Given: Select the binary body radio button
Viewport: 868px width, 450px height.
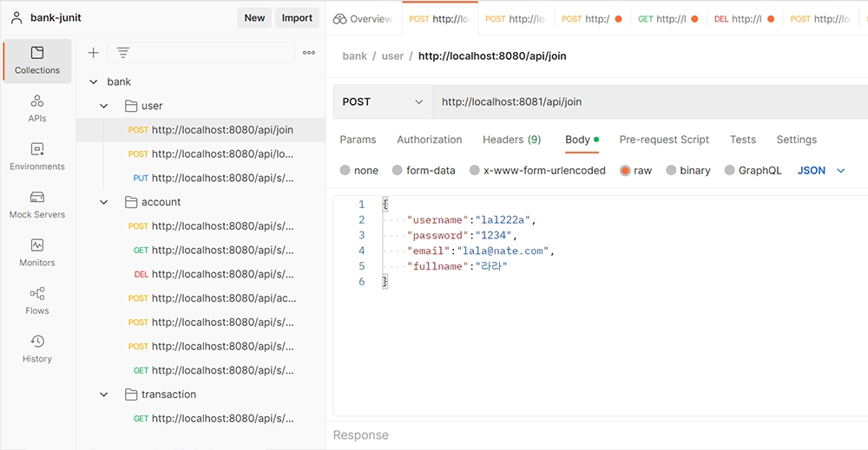Looking at the screenshot, I should [671, 170].
